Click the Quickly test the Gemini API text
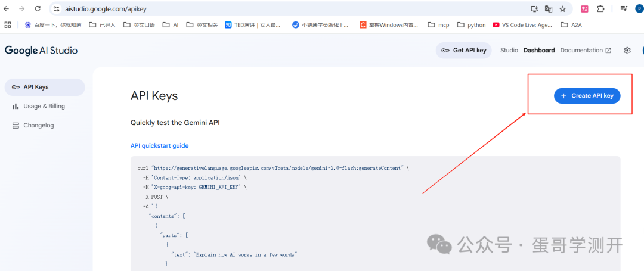Screen dimensions: 644x271 [x=175, y=123]
